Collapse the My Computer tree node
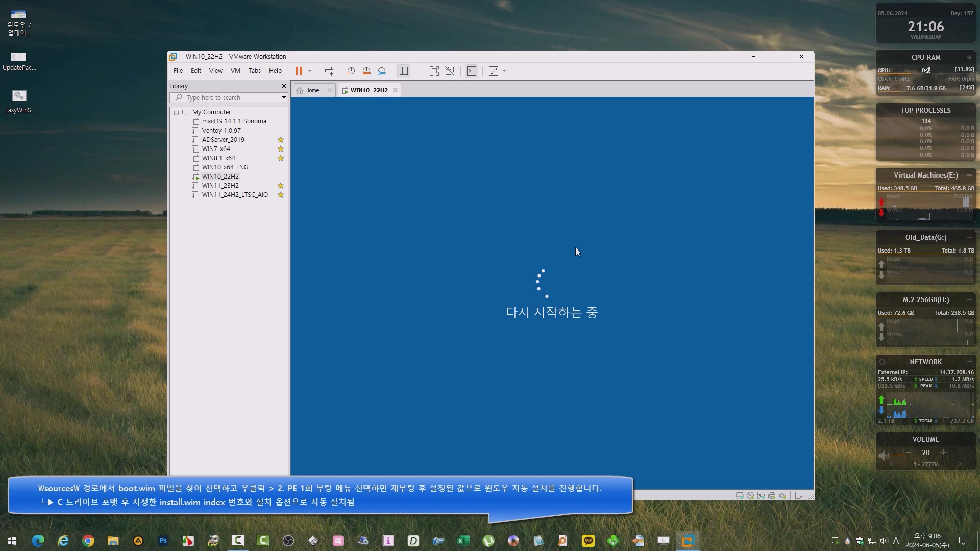The width and height of the screenshot is (980, 551). (x=176, y=112)
